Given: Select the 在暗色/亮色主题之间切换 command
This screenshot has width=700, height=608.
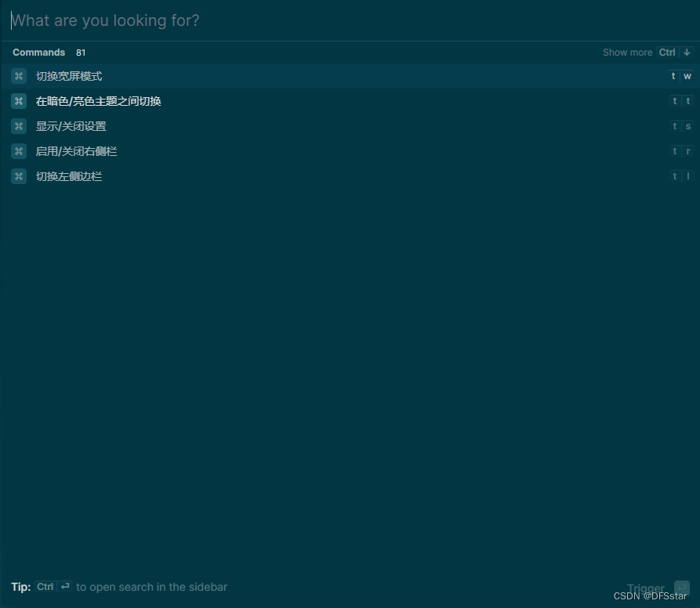Looking at the screenshot, I should click(350, 101).
